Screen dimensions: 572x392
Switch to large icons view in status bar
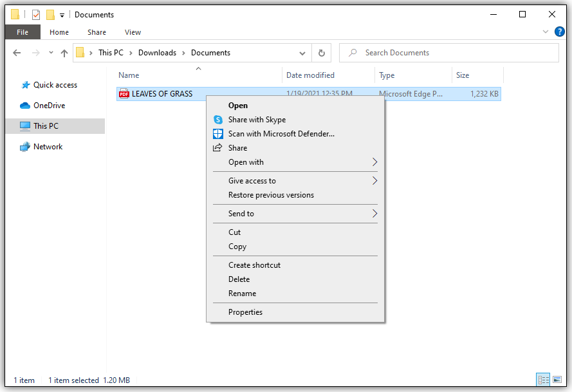tap(557, 380)
